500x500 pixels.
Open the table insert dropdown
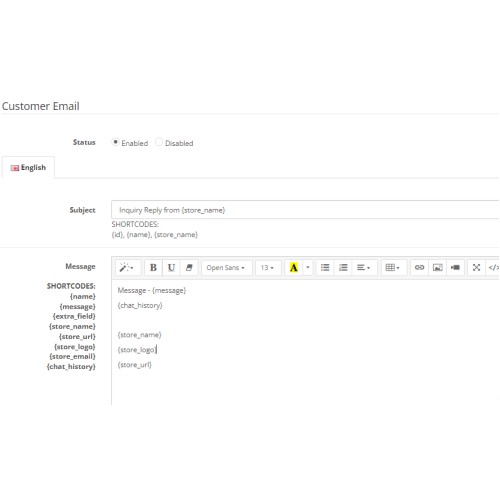[393, 268]
